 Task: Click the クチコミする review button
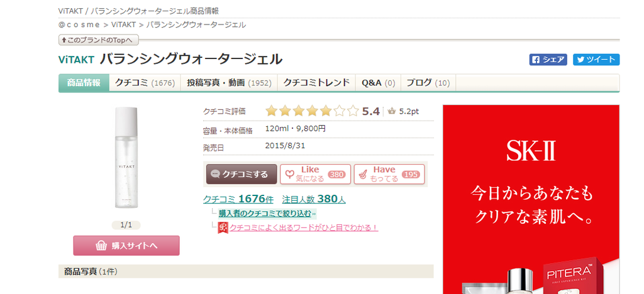click(x=241, y=174)
